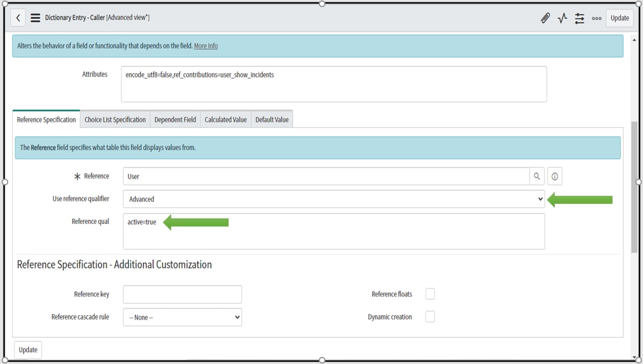Open the Reference field lookup magnifier
Screen dimensions: 643x364
click(x=537, y=176)
